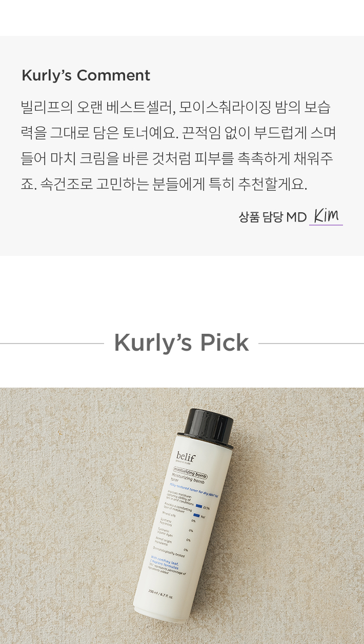The image size is (364, 644).
Task: Click divider line right of Kurly's Pick
Action: (x=311, y=344)
